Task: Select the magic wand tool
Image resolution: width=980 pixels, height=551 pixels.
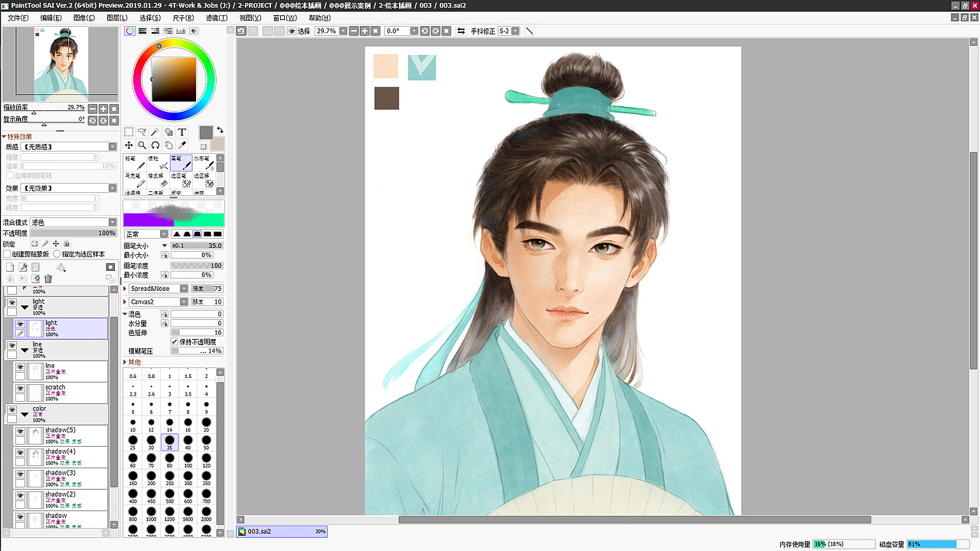Action: 155,132
